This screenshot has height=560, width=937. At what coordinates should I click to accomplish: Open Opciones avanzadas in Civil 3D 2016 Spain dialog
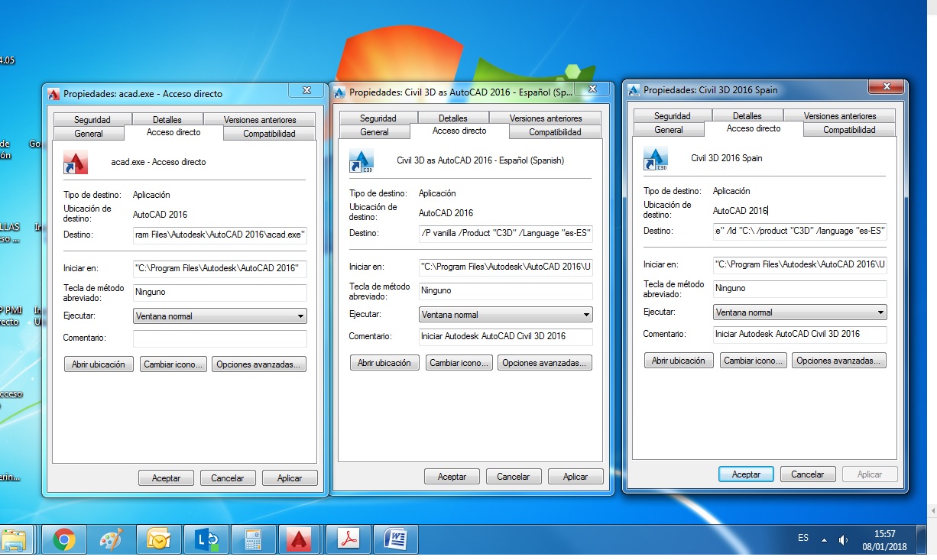click(x=840, y=361)
